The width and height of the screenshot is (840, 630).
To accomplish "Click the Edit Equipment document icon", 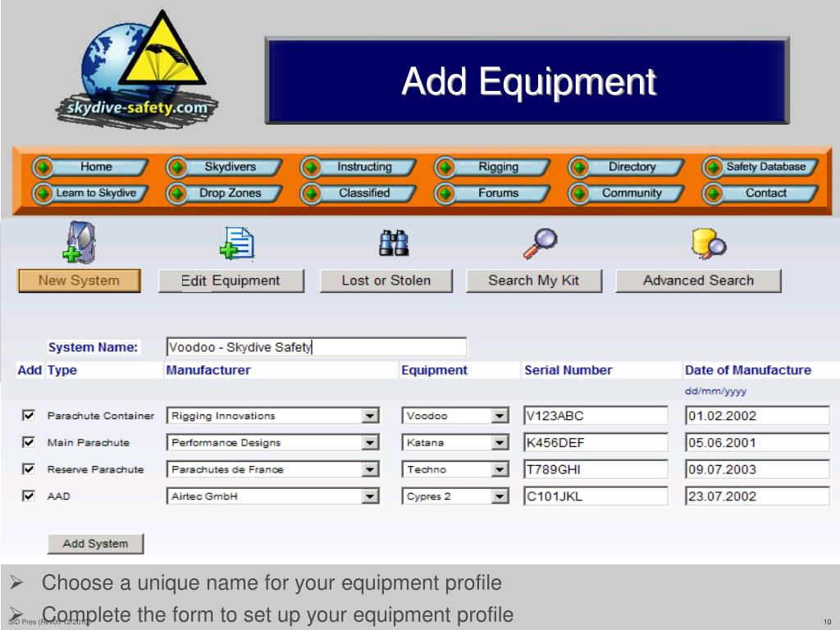I will click(x=237, y=244).
